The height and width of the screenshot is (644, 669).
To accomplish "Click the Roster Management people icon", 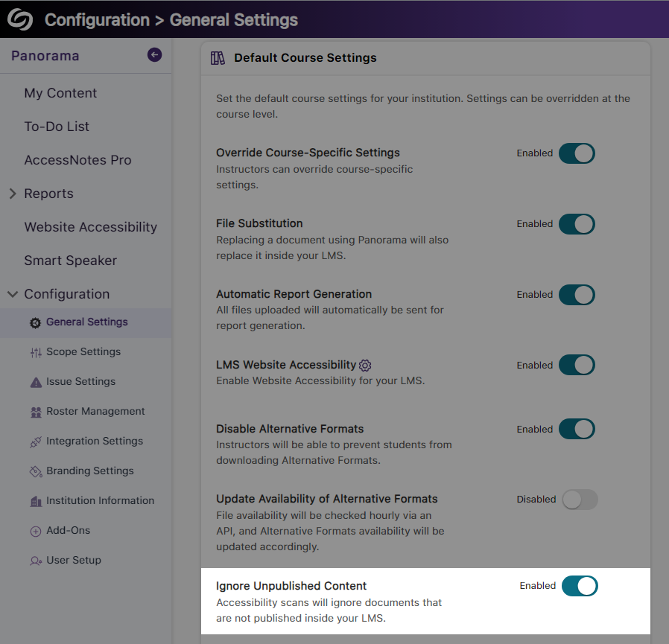I will 35,412.
